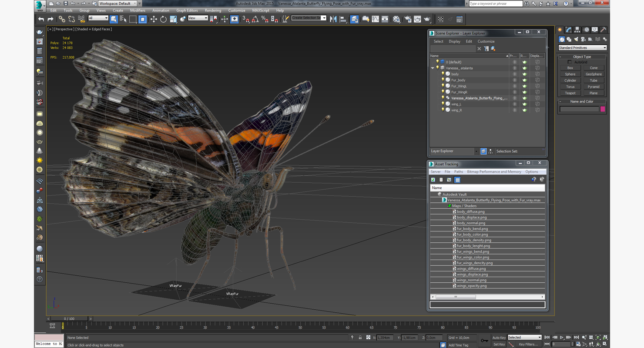Toggle lightbulb visibility of wing_L
Image resolution: width=644 pixels, height=348 pixels.
coord(443,104)
